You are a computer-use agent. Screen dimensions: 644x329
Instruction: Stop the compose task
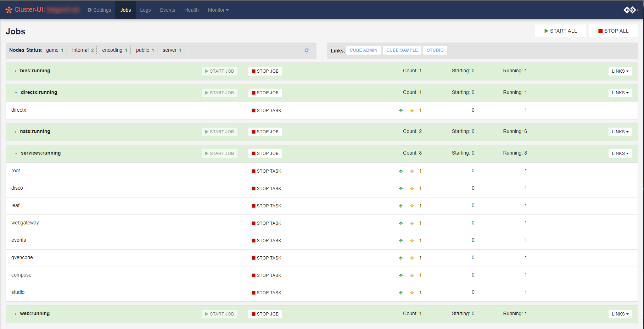pos(267,275)
